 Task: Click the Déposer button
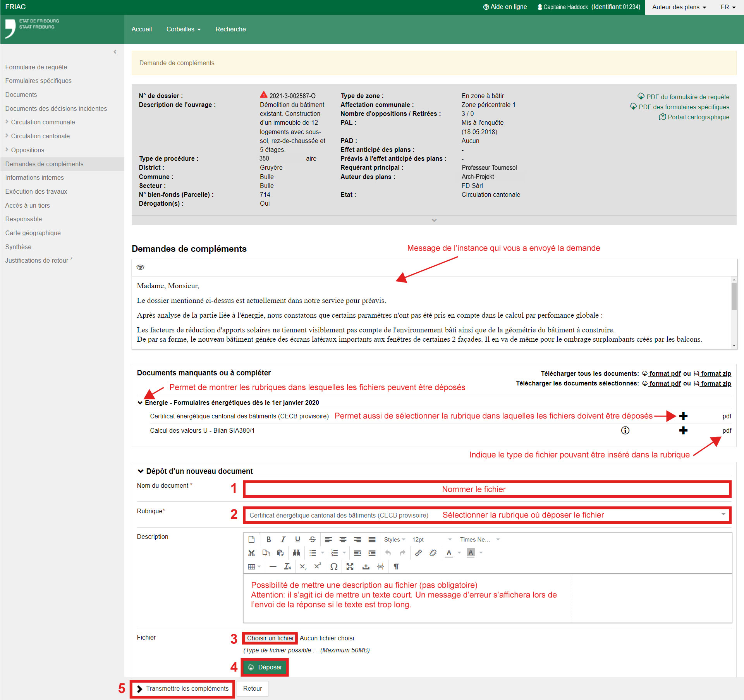(265, 667)
